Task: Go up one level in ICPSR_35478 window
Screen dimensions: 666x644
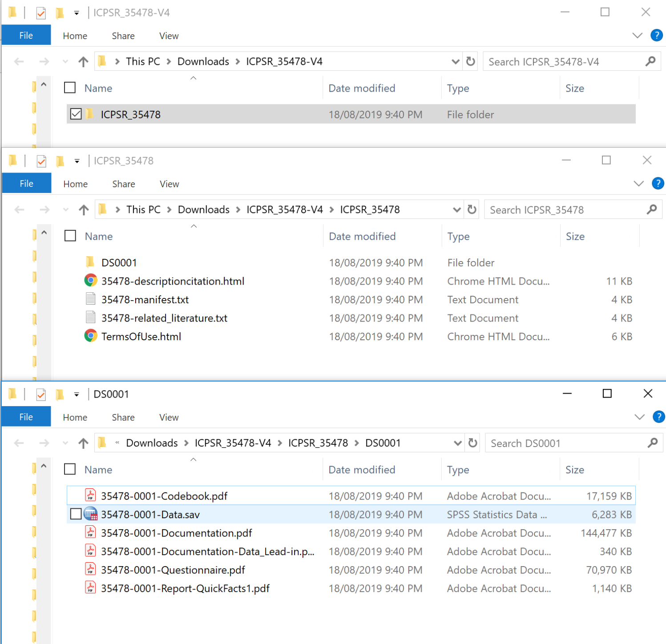Action: (x=84, y=210)
